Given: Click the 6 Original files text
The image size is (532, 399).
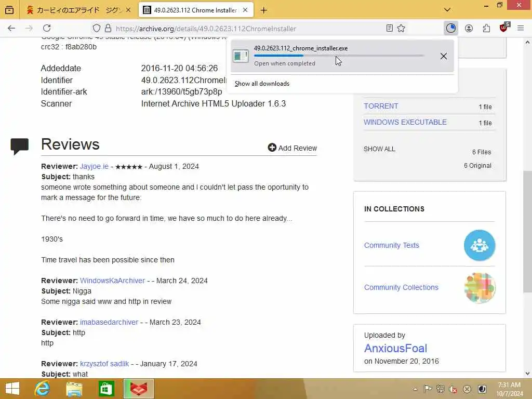Looking at the screenshot, I should 478,166.
